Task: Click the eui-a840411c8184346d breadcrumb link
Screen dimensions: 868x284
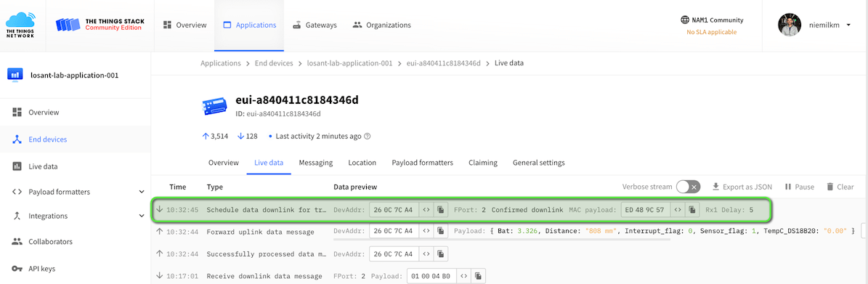Action: [x=443, y=63]
